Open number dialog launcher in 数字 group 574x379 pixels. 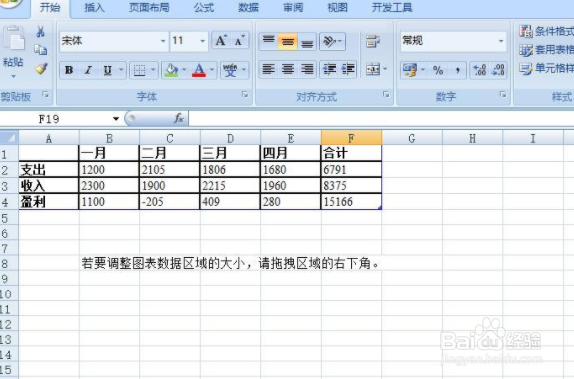[x=503, y=95]
